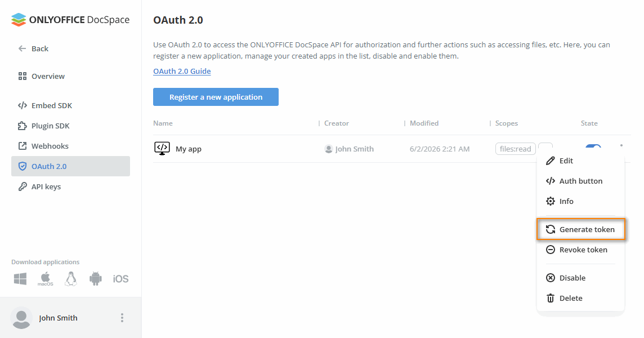Toggle the My app state switch
The height and width of the screenshot is (338, 644).
(593, 146)
